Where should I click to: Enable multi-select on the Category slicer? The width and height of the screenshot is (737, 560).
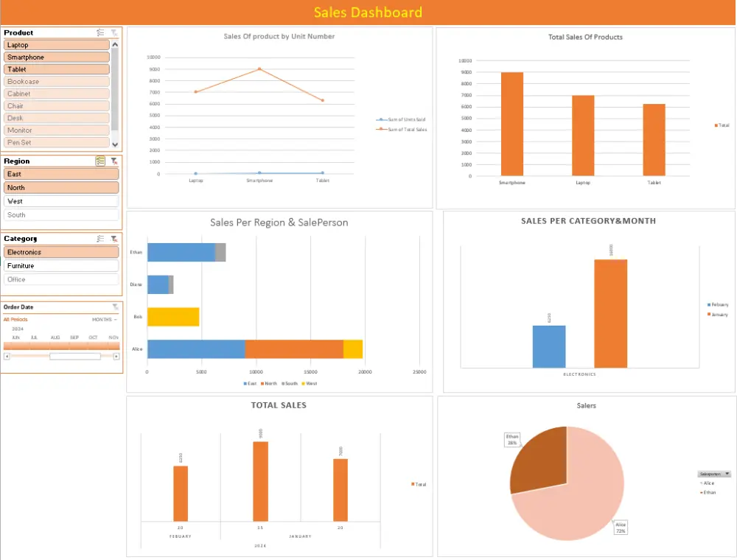point(101,238)
